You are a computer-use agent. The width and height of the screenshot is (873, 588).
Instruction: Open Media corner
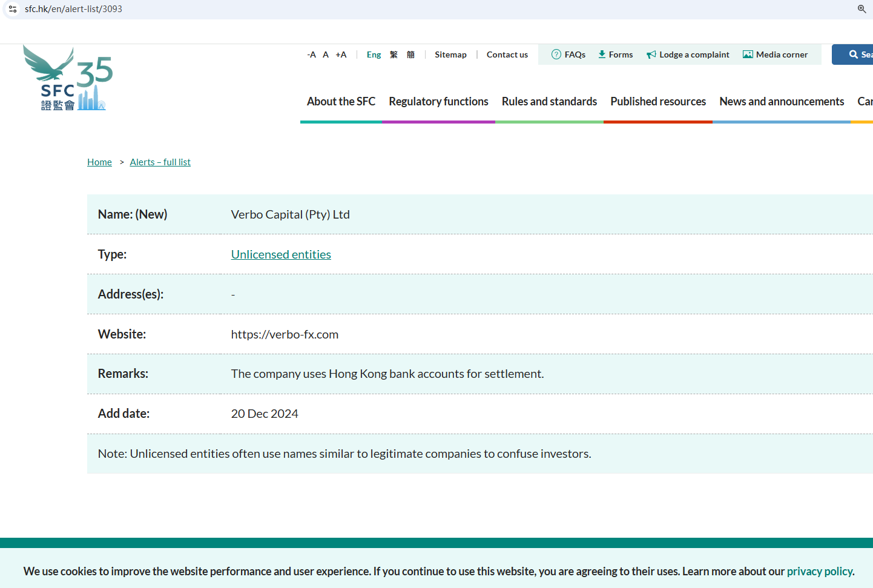775,55
